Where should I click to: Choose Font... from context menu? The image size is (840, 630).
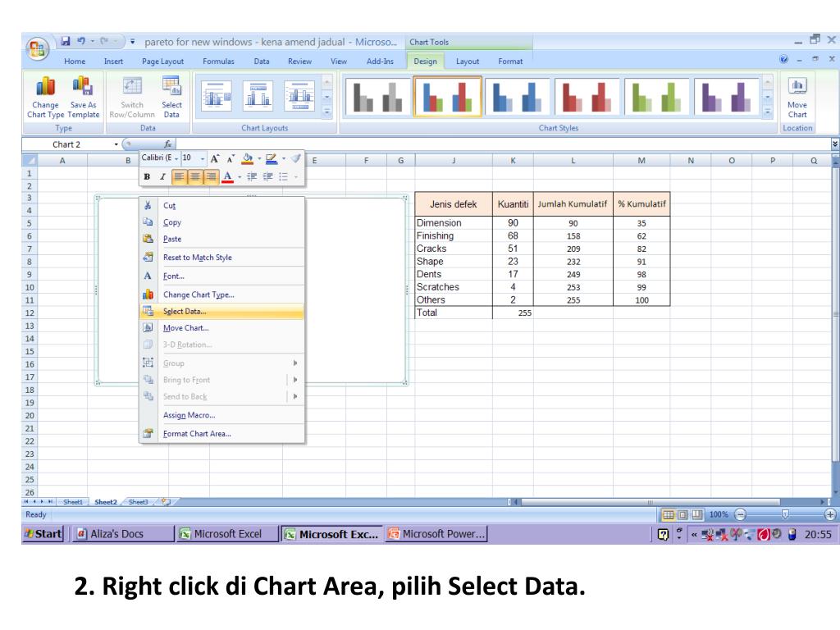[221, 276]
